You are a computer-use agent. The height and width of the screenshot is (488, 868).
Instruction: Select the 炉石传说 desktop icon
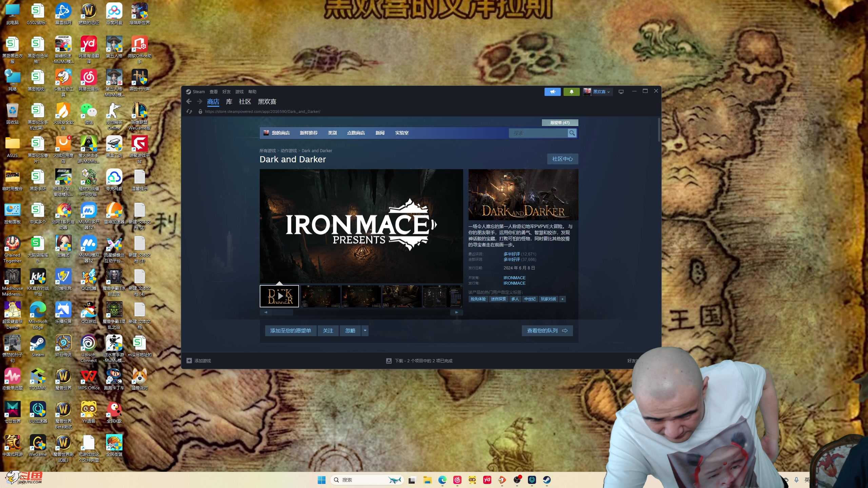(63, 346)
